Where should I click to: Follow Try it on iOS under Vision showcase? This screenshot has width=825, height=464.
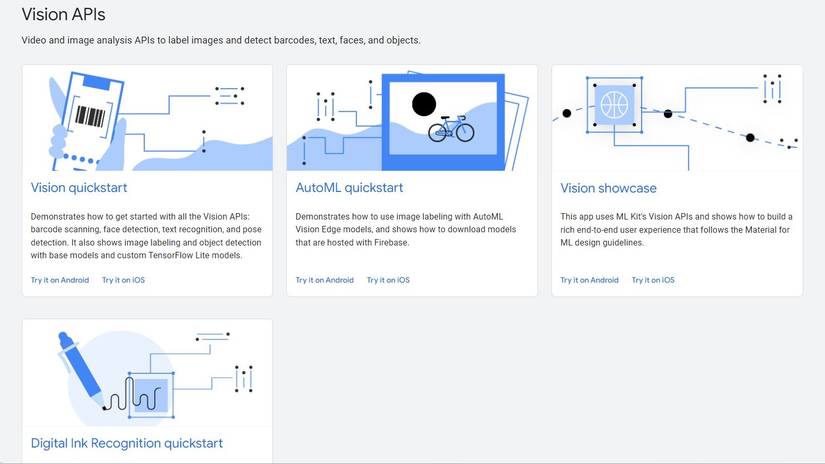[653, 280]
